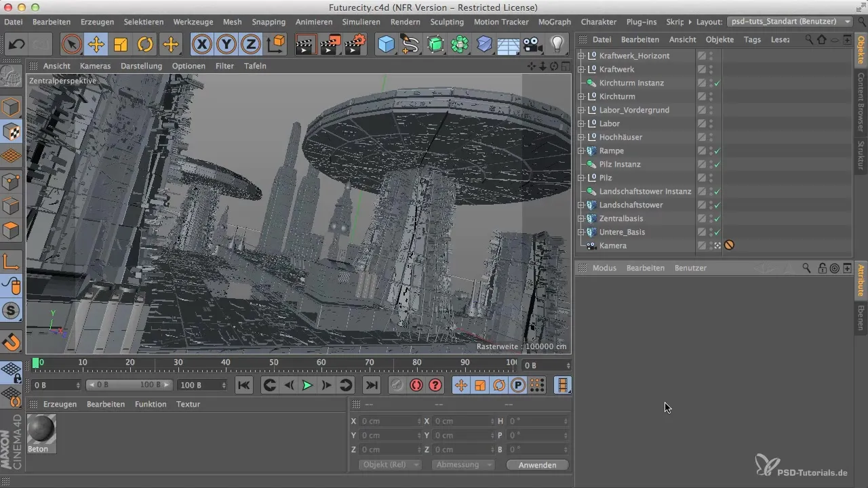868x488 pixels.
Task: Jump to end of timeline
Action: point(371,385)
